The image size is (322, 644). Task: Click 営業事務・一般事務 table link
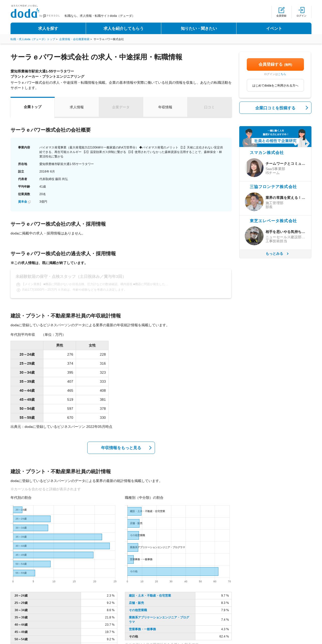[x=142, y=629]
